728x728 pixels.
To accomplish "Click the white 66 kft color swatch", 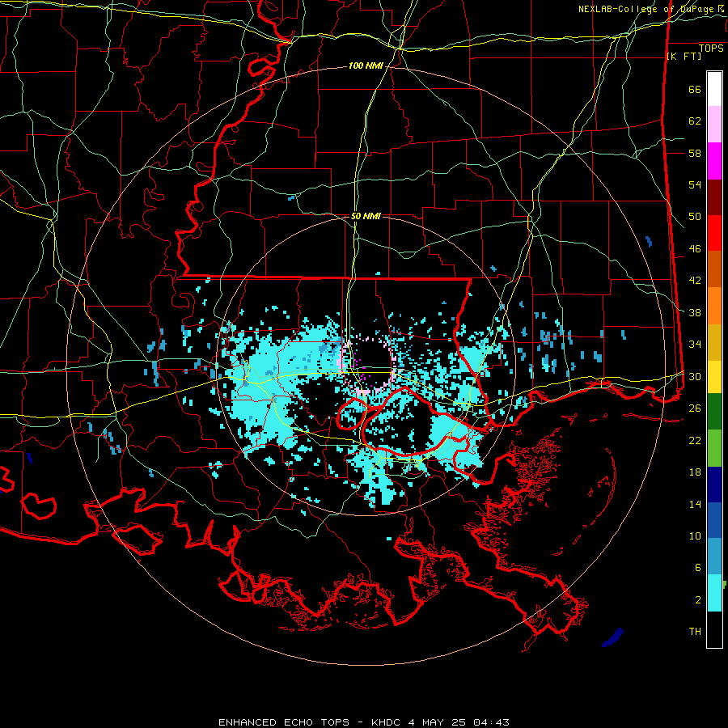I will coord(714,89).
